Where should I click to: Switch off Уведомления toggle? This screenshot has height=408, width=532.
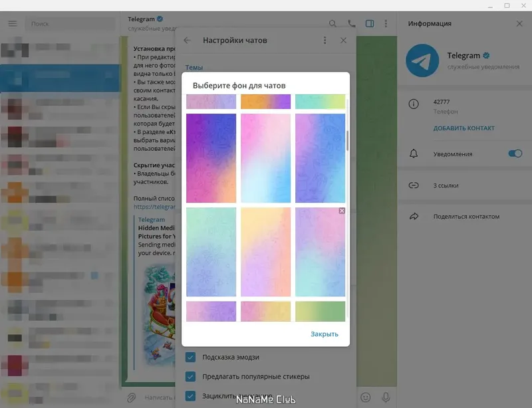[x=515, y=153]
